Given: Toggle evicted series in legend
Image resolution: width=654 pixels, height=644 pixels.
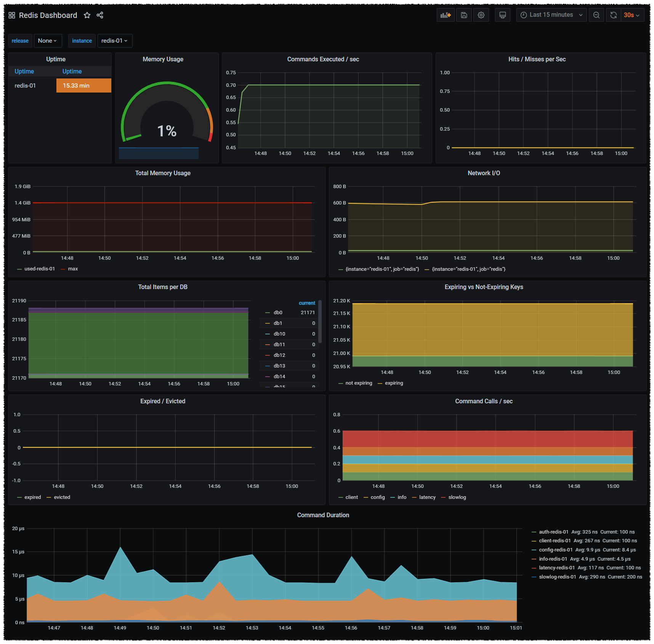Looking at the screenshot, I should coord(62,497).
